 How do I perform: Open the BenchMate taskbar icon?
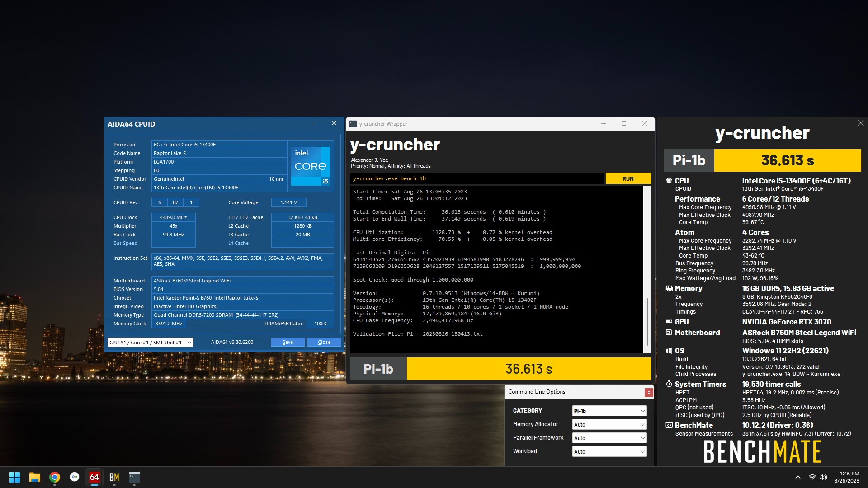(114, 477)
